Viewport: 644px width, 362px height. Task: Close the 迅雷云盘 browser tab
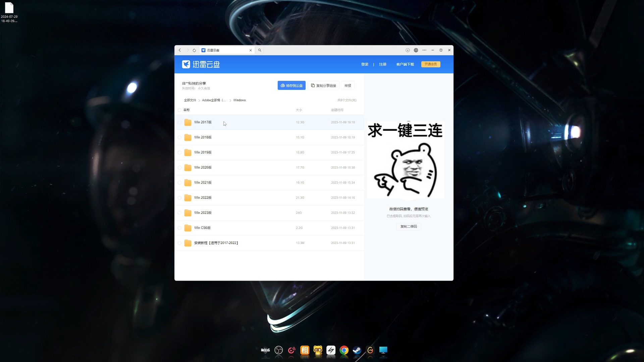251,50
